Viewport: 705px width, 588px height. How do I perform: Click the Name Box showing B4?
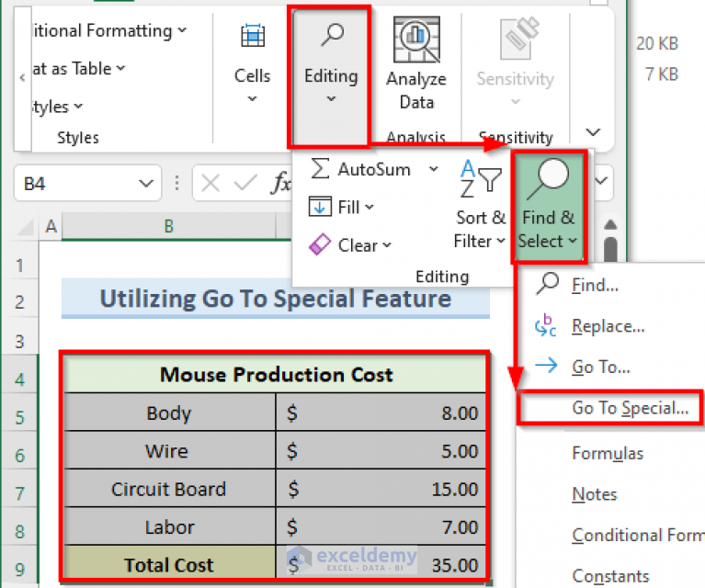tap(74, 184)
